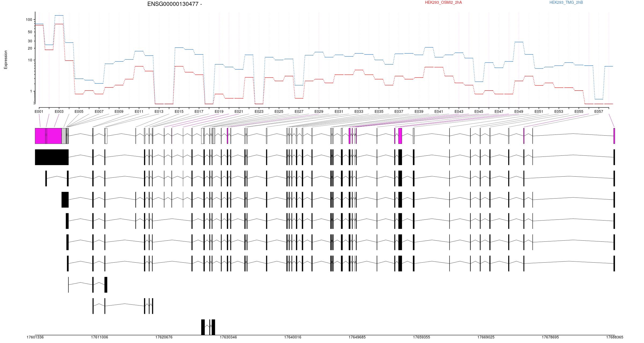
Task: Select exon bin label E037
Action: (399, 111)
